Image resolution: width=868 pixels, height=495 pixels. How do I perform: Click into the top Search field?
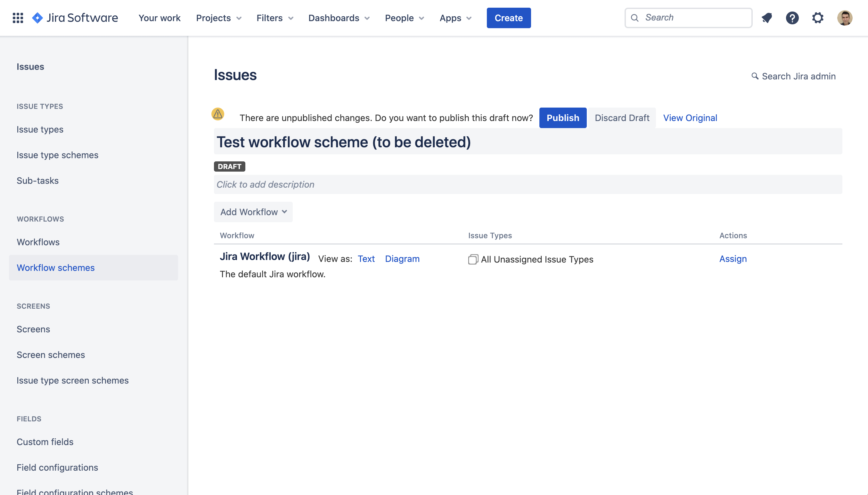coord(689,18)
